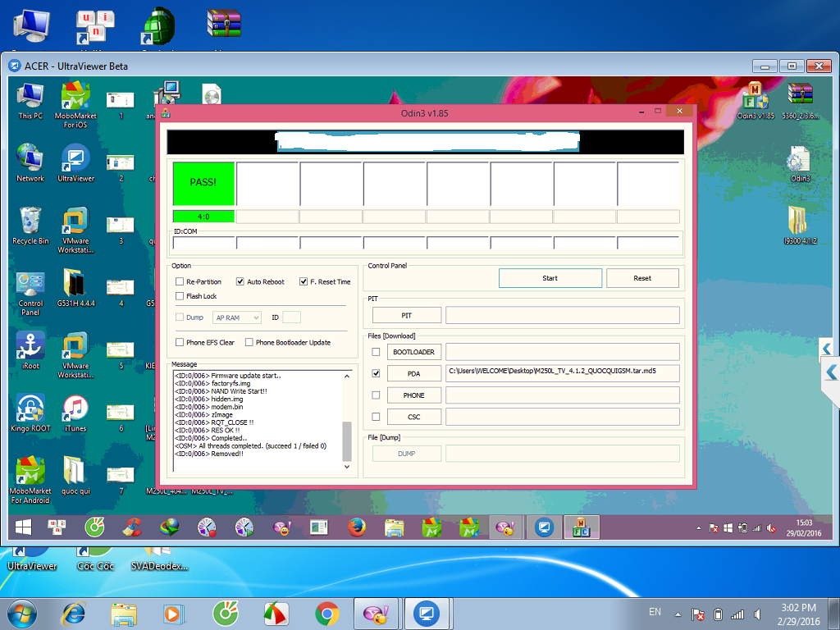The height and width of the screenshot is (630, 840).
Task: Enable Flash Lock checkbox
Action: coord(180,295)
